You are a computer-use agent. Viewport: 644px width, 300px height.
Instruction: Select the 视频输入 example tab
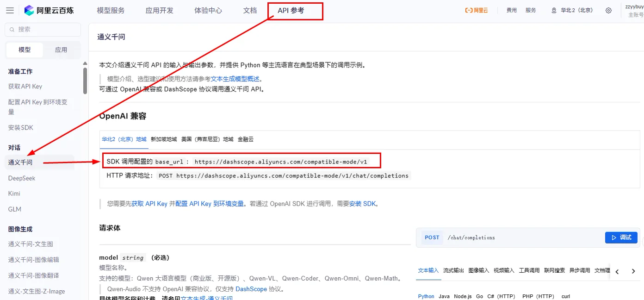pyautogui.click(x=504, y=270)
